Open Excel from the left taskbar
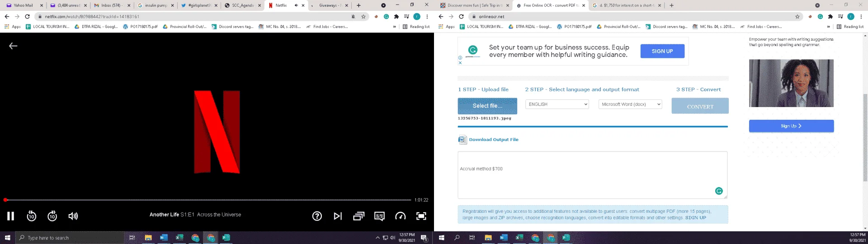 tap(179, 238)
